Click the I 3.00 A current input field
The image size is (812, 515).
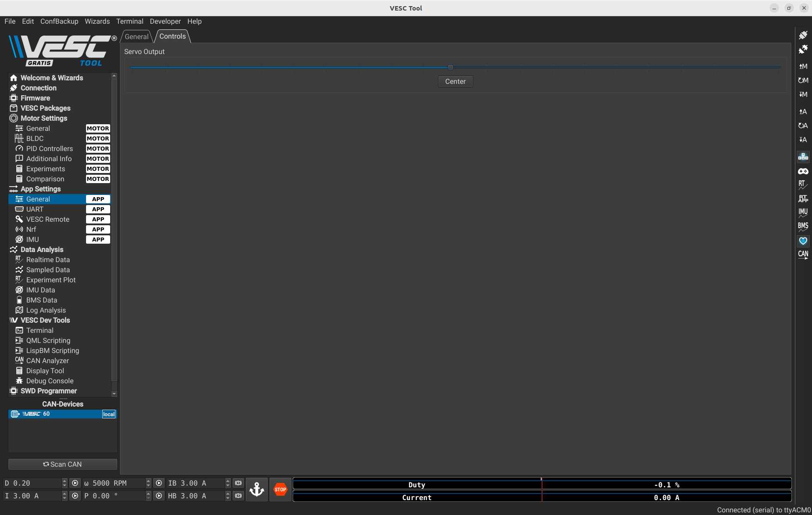(32, 496)
